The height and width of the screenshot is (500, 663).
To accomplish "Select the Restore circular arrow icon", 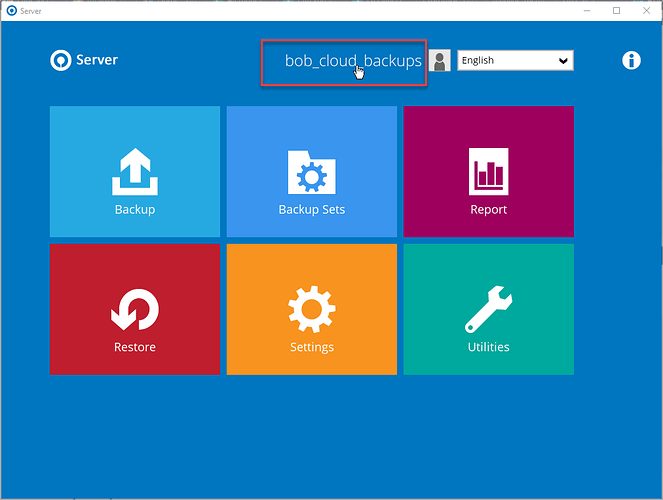I will tap(134, 309).
